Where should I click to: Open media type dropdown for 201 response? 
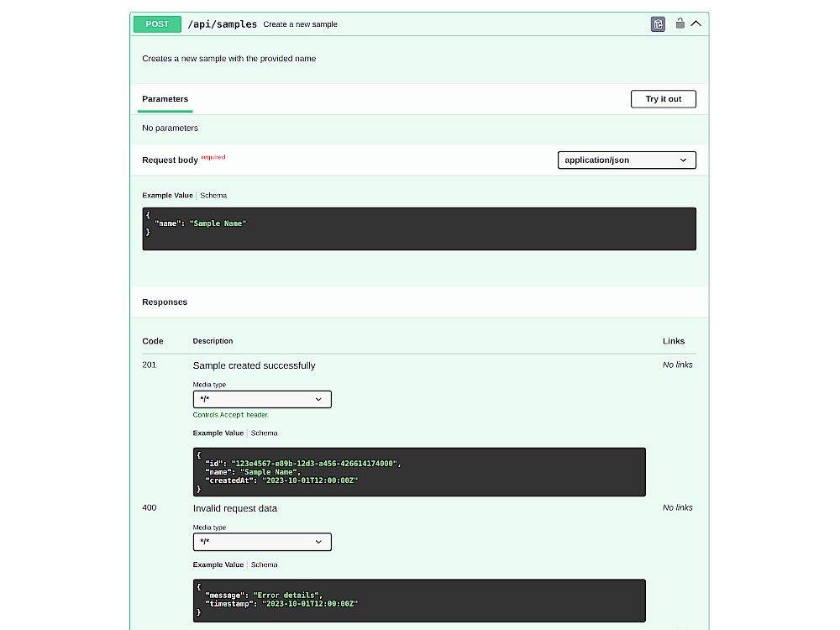[x=262, y=399]
